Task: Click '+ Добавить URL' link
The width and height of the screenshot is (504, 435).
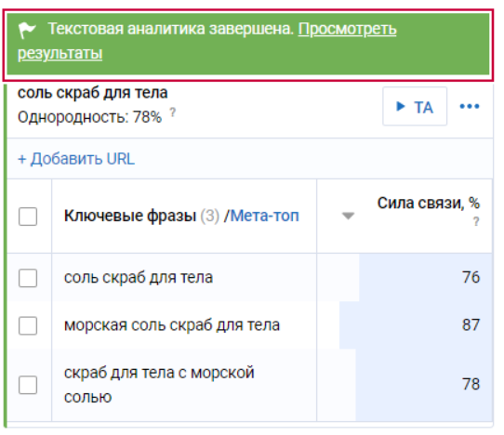Action: point(76,159)
